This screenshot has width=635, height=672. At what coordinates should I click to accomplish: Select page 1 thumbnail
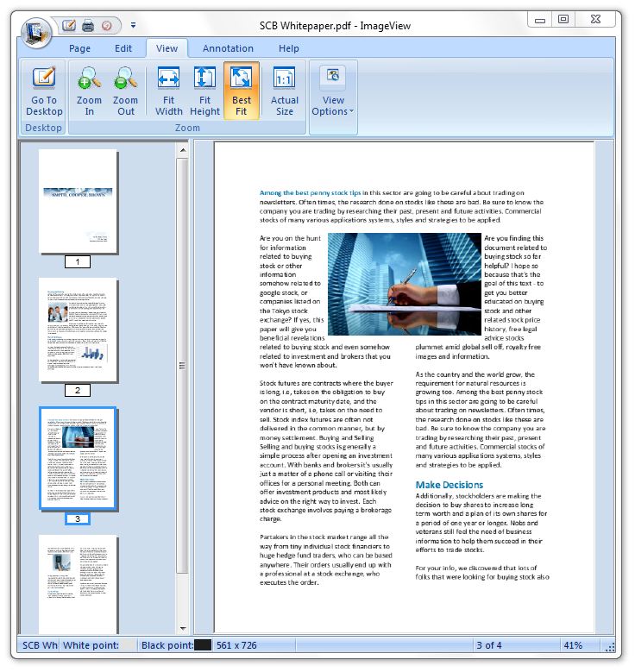[x=78, y=201]
